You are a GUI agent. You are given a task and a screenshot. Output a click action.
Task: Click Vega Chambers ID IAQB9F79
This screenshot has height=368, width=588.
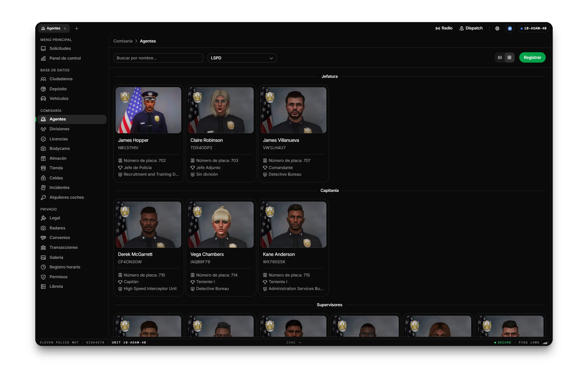point(200,262)
